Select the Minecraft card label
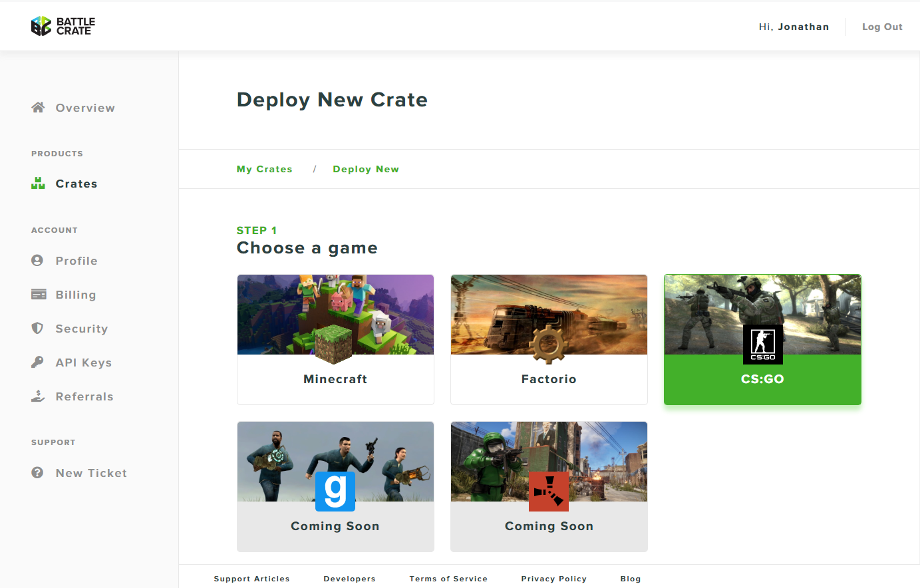Viewport: 920px width, 588px height. coord(335,379)
